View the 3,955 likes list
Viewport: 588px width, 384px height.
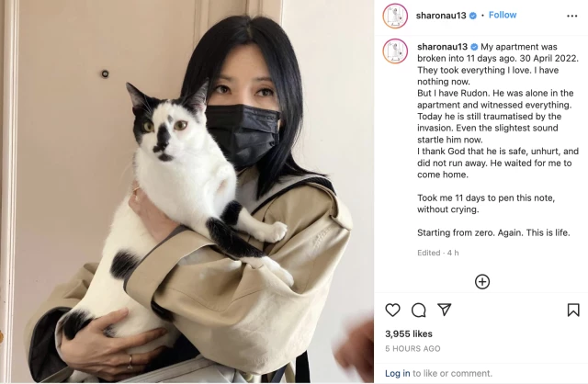click(409, 333)
